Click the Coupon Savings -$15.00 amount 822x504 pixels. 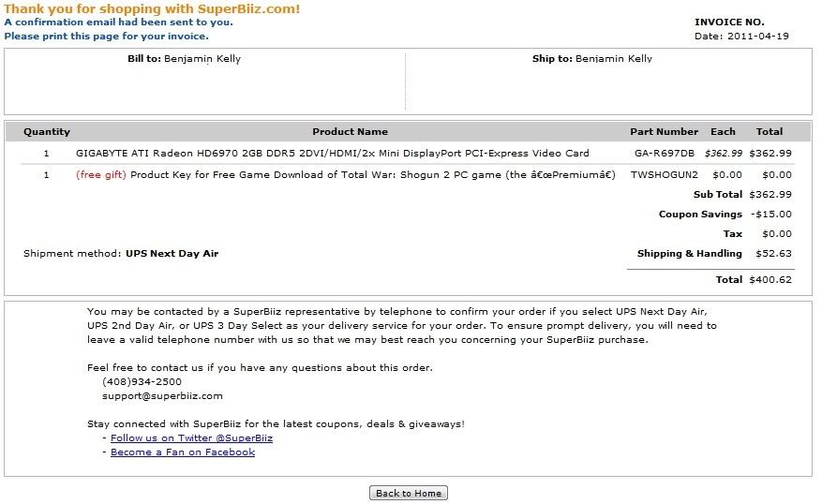[x=771, y=214]
